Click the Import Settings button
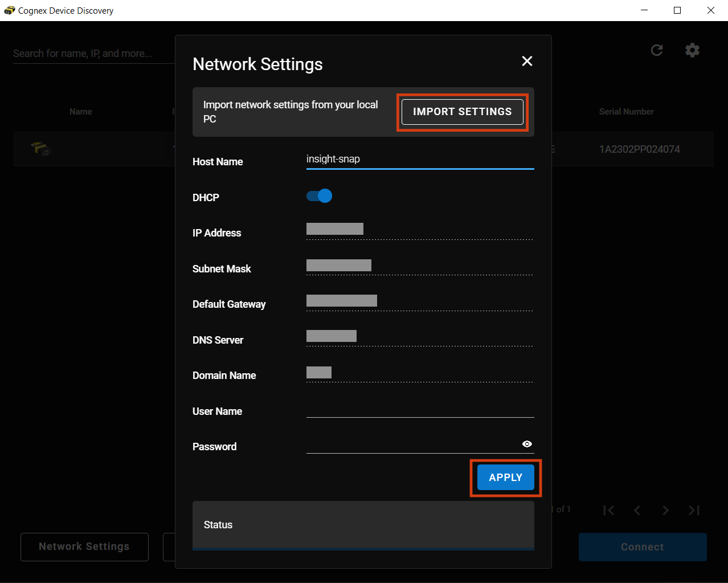 click(462, 112)
